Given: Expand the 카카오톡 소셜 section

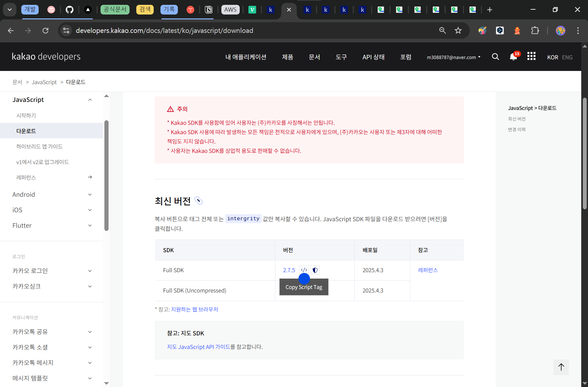Looking at the screenshot, I should point(90,347).
